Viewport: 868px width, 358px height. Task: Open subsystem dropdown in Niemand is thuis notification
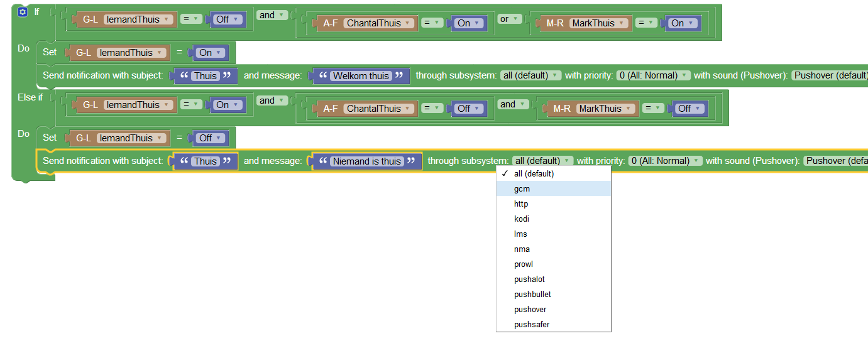[x=542, y=161]
